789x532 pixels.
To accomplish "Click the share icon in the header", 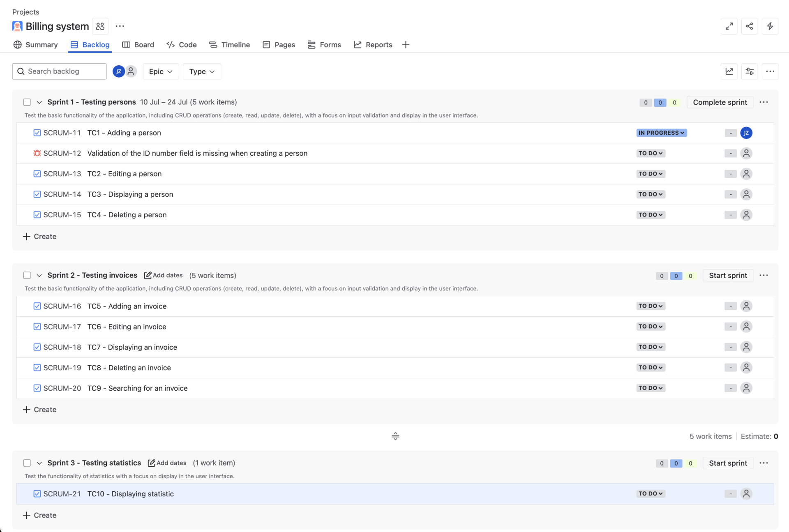I will click(x=749, y=26).
